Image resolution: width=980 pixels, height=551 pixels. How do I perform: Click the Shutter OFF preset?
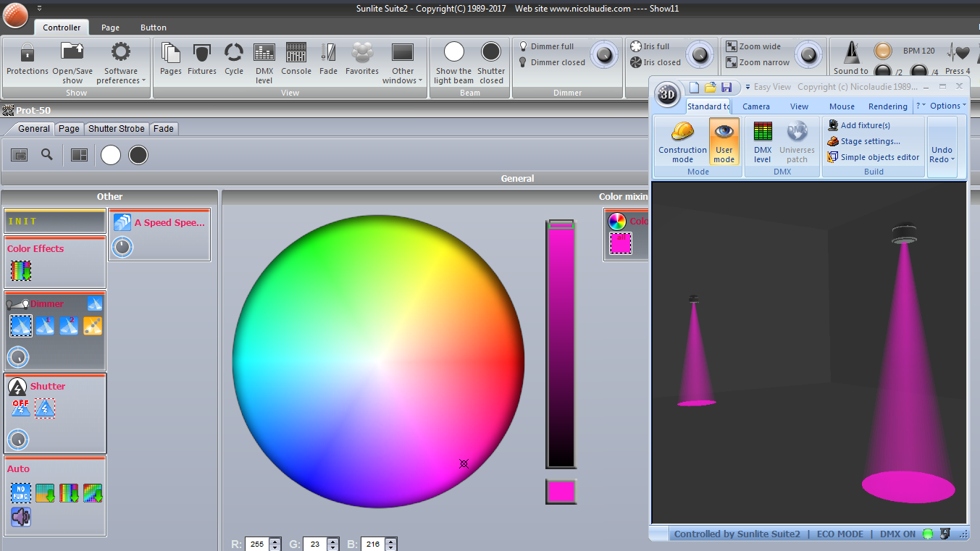[20, 408]
